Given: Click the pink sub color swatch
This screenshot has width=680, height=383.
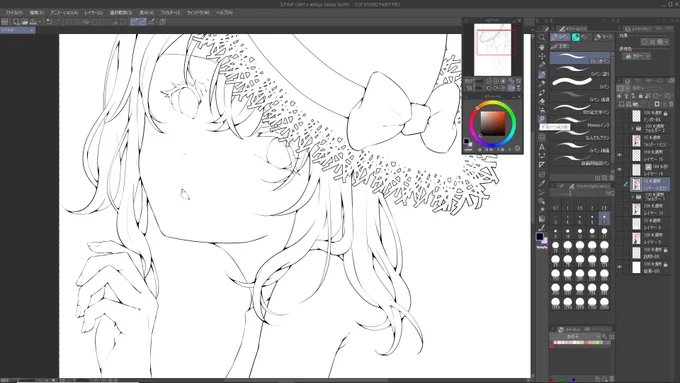Looking at the screenshot, I should point(545,241).
